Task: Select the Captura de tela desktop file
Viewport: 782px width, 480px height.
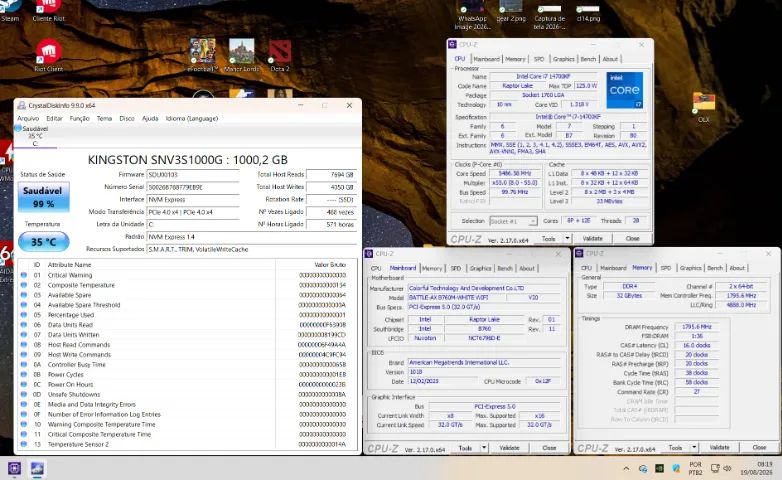Action: pos(550,15)
